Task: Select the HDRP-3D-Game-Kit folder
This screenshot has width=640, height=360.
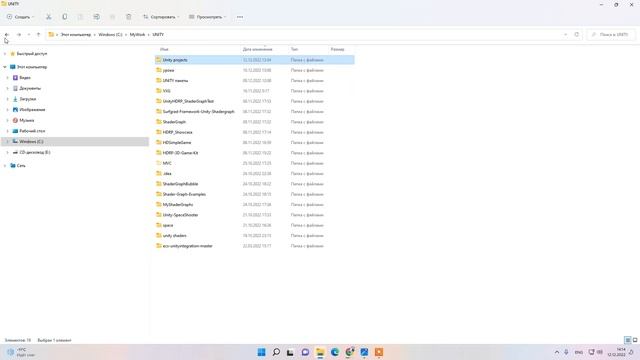Action: tap(180, 153)
